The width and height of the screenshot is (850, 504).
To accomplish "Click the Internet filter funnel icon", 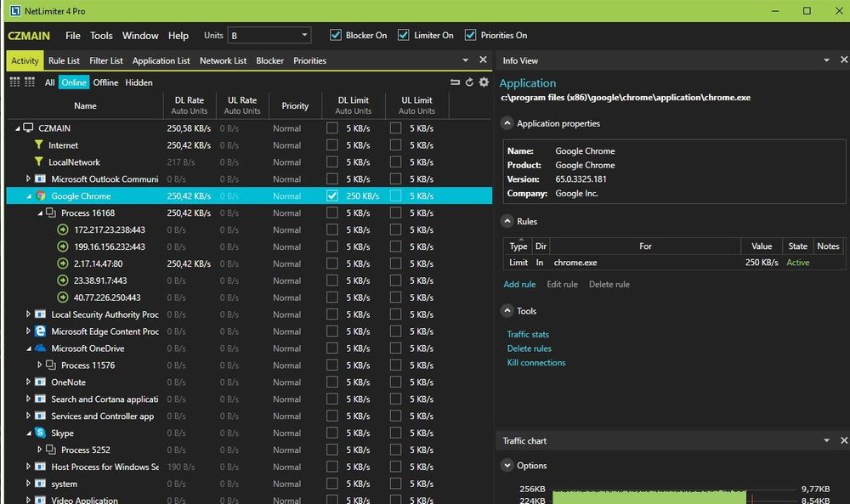I will click(38, 144).
